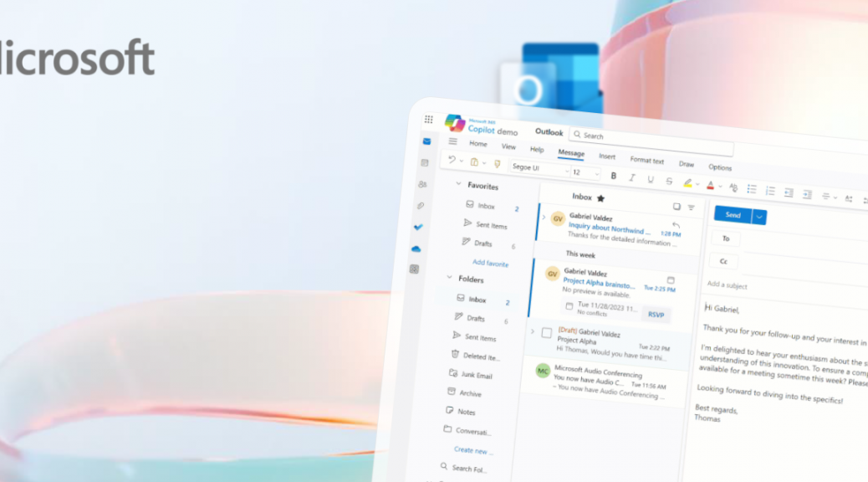Viewport: 868px width, 482px height.
Task: Switch to the Draw tab
Action: pyautogui.click(x=687, y=164)
